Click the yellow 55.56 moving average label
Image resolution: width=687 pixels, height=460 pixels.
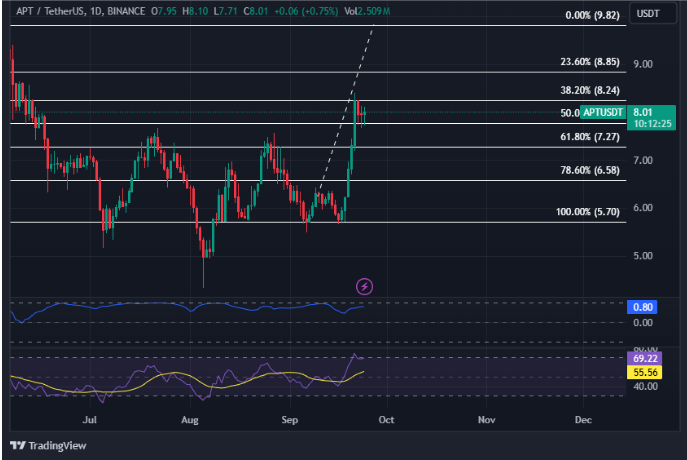(x=645, y=371)
